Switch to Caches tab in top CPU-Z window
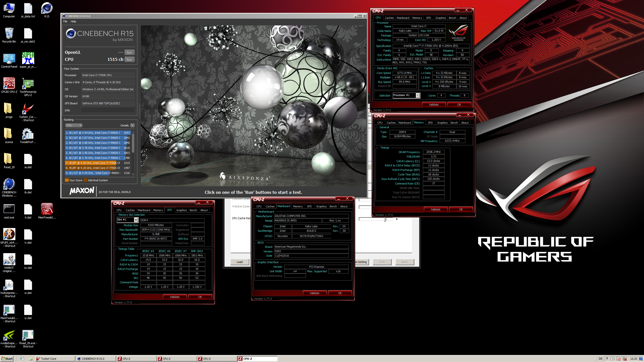This screenshot has height=362, width=644. point(389,18)
